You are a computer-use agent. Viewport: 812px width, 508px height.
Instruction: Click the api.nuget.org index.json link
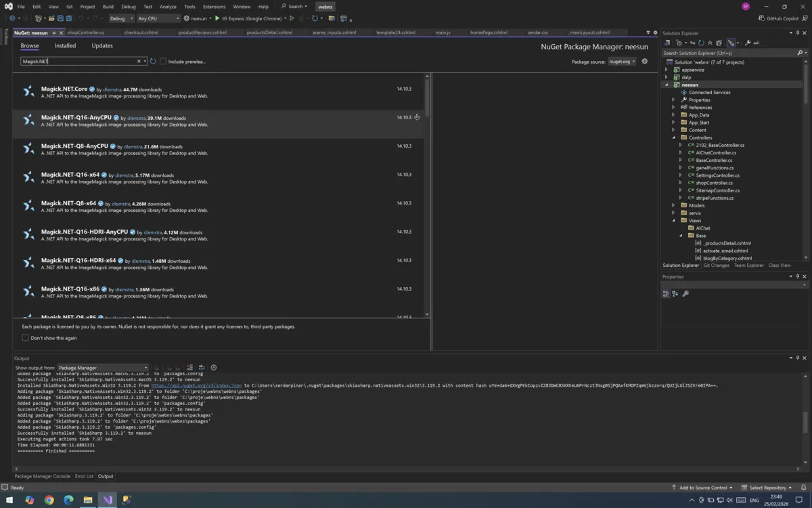coord(196,385)
